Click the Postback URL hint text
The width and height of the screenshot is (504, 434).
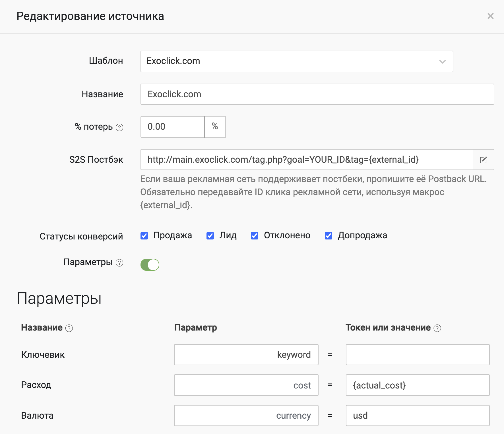coord(314,192)
